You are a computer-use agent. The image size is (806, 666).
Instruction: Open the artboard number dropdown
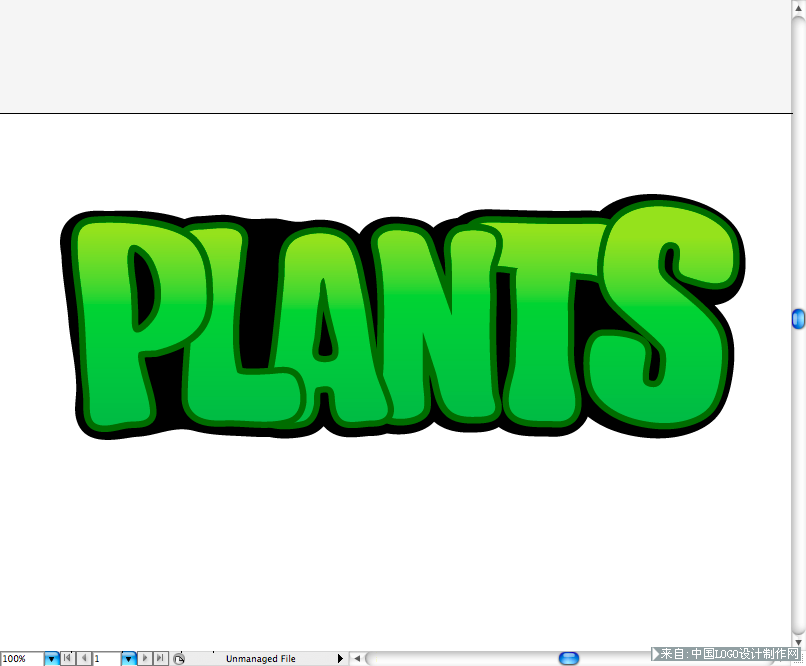129,659
